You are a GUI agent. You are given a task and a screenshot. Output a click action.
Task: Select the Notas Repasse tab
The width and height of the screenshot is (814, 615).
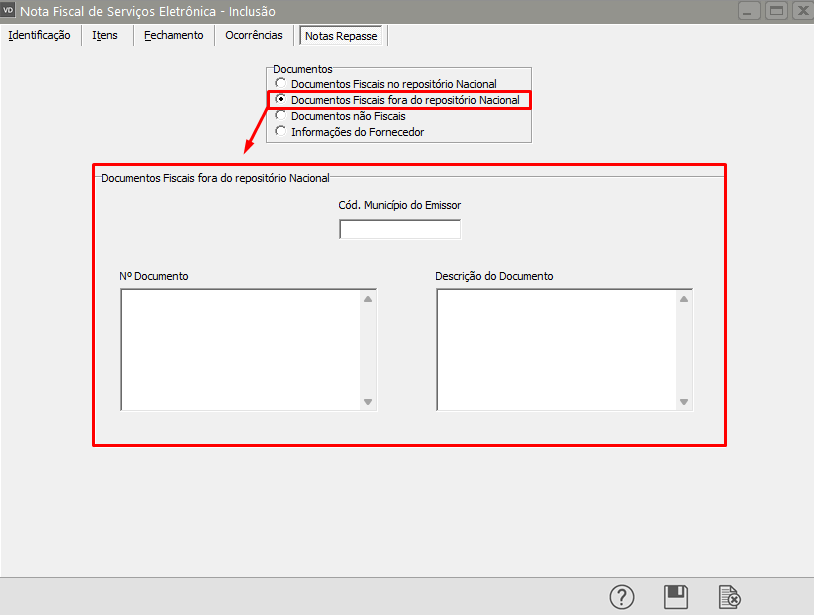point(341,36)
